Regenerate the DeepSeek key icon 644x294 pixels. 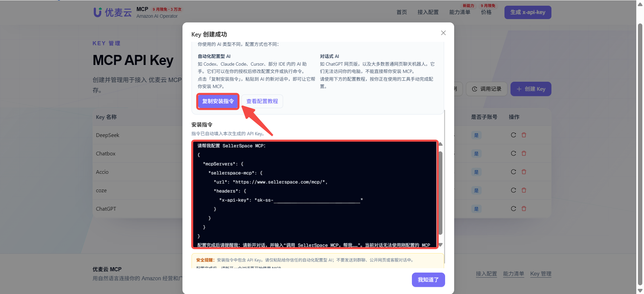[x=513, y=135]
